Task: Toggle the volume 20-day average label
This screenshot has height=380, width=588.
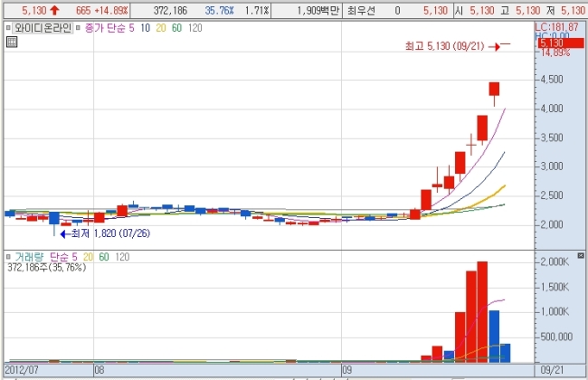Action: click(88, 257)
